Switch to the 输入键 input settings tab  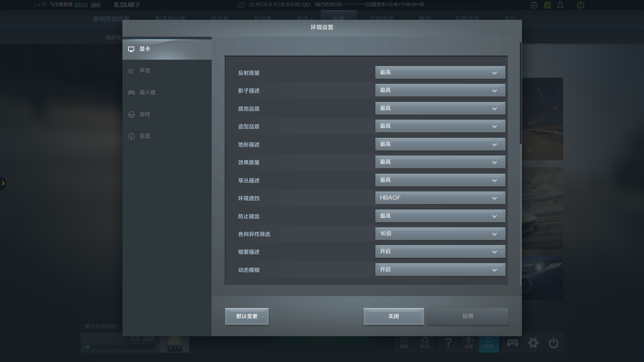147,93
